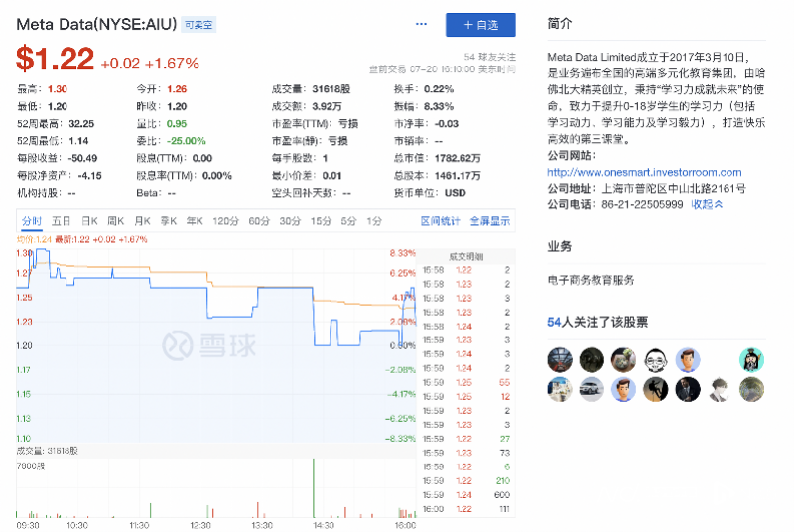The image size is (794, 532).
Task: Click the 16:00 1.22 111 trade row
Action: point(465,509)
